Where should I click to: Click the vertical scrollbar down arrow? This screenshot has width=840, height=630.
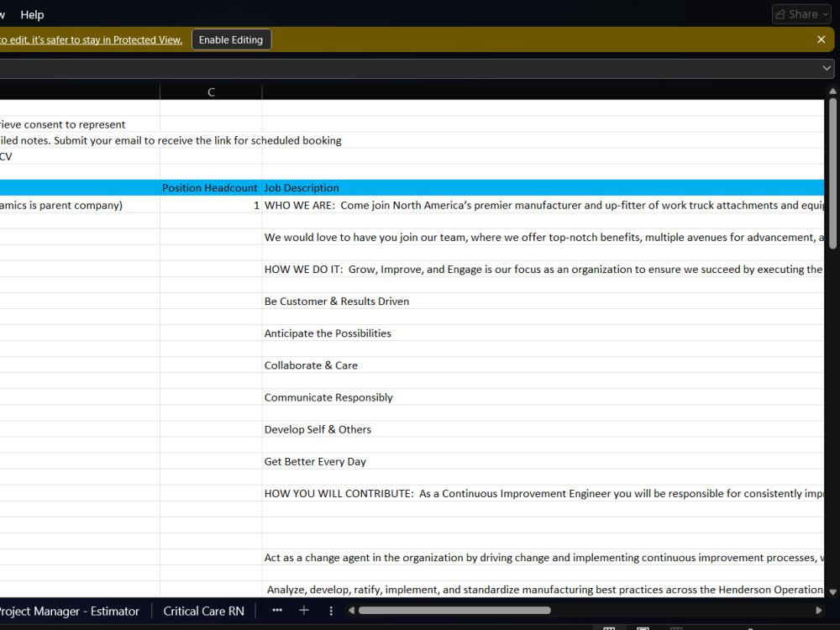pyautogui.click(x=832, y=592)
